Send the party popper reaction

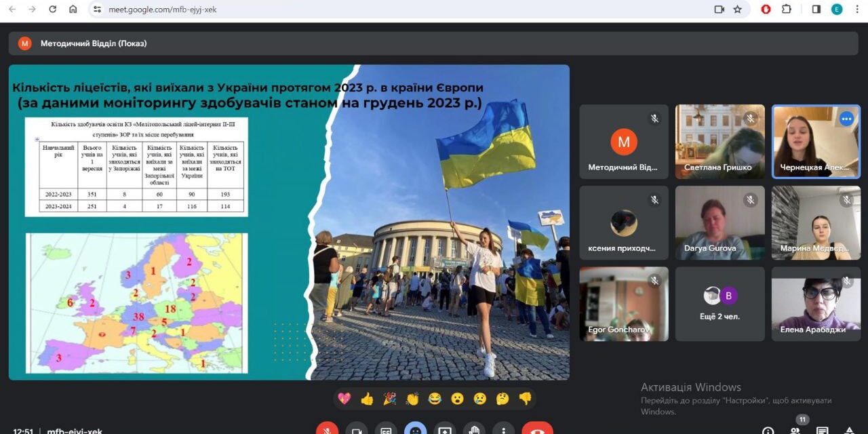(x=390, y=399)
